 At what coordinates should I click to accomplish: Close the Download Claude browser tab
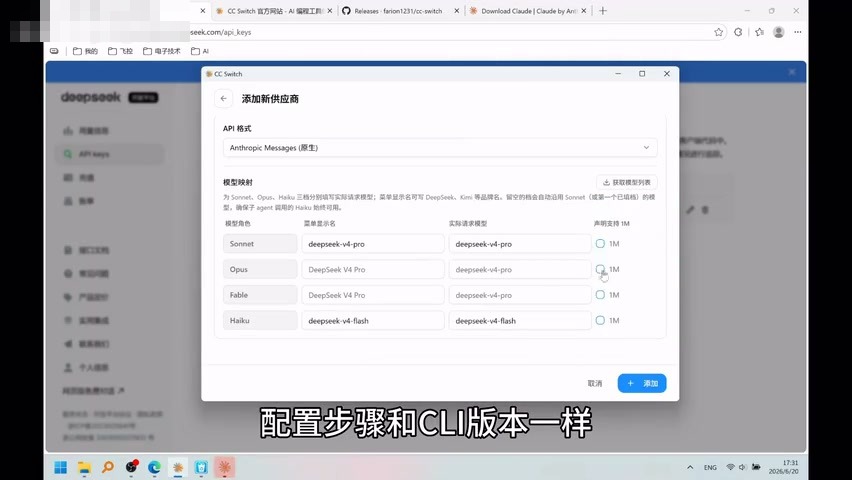(584, 11)
